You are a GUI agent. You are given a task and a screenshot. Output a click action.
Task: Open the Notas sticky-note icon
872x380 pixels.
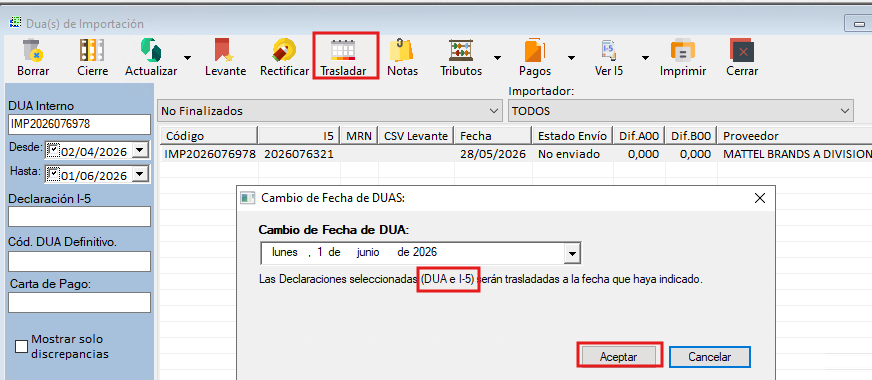pos(402,50)
